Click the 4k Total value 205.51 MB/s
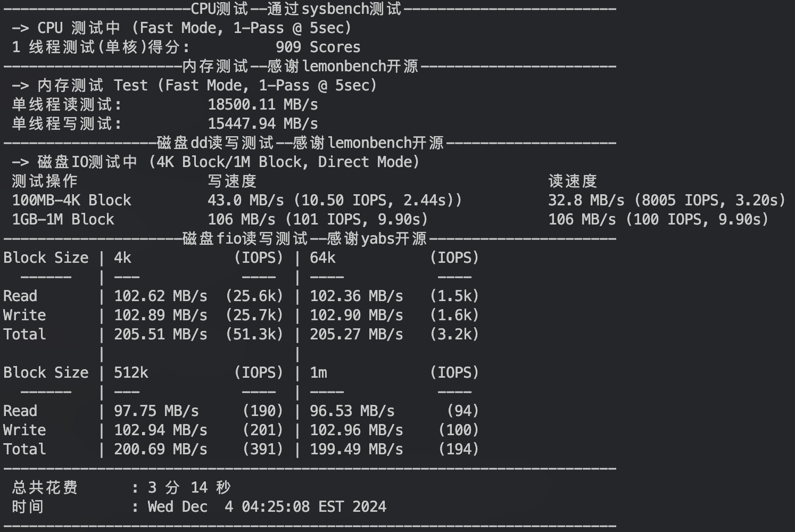The image size is (795, 532). pos(160,335)
